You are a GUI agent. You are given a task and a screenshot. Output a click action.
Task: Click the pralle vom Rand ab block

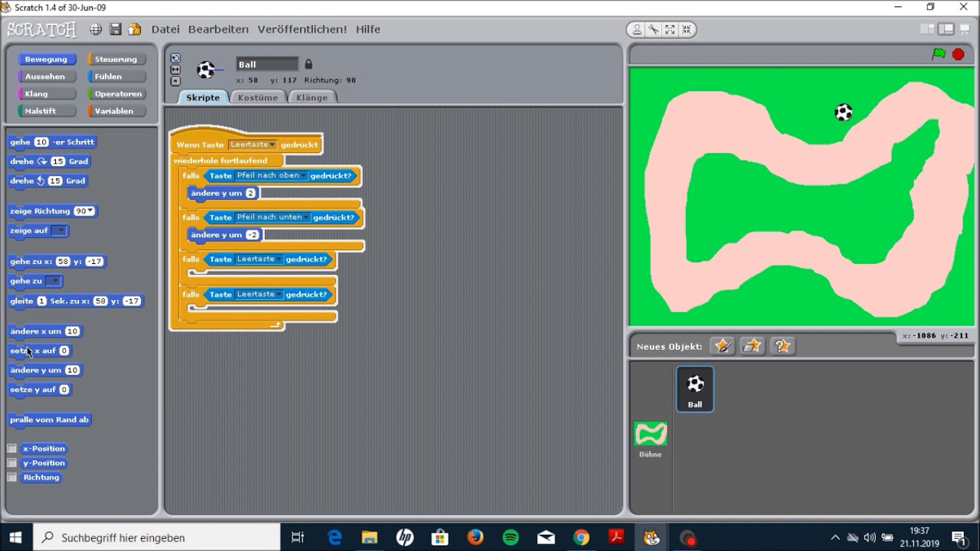click(49, 419)
